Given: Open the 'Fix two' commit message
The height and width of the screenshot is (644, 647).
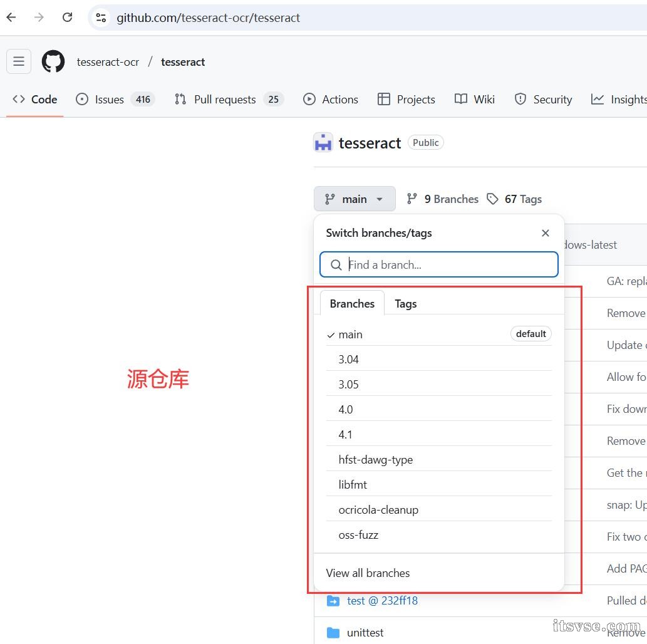Looking at the screenshot, I should pos(626,537).
